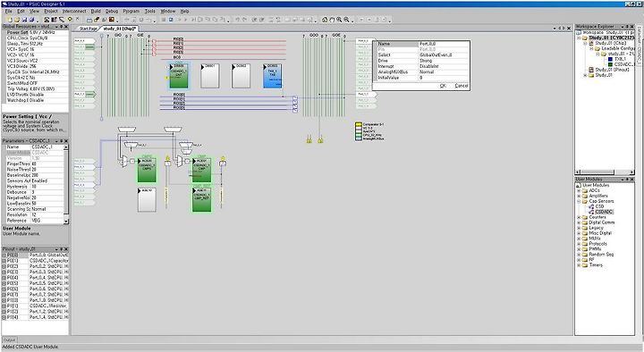Click the home/fit view toolbar icon
The height and width of the screenshot is (352, 644).
325,20
